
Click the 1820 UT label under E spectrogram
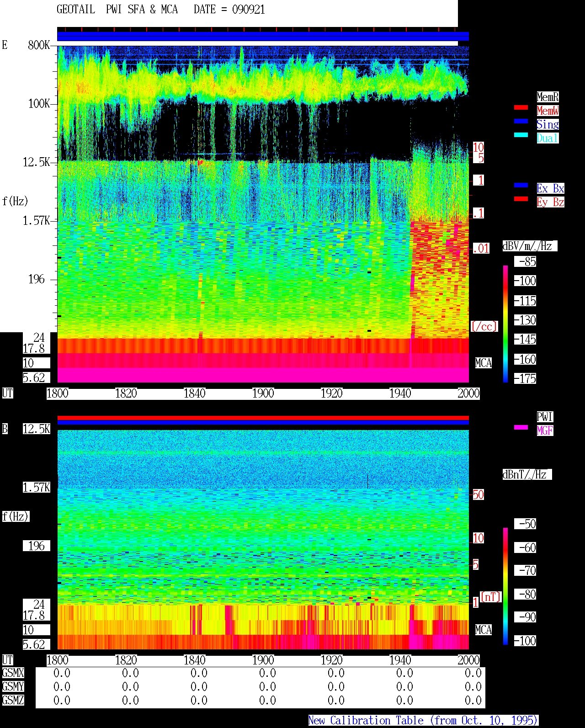(x=126, y=393)
